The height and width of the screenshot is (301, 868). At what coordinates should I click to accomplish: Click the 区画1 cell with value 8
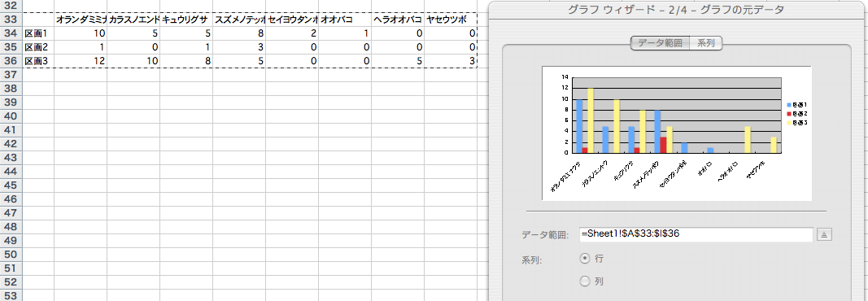coord(239,33)
